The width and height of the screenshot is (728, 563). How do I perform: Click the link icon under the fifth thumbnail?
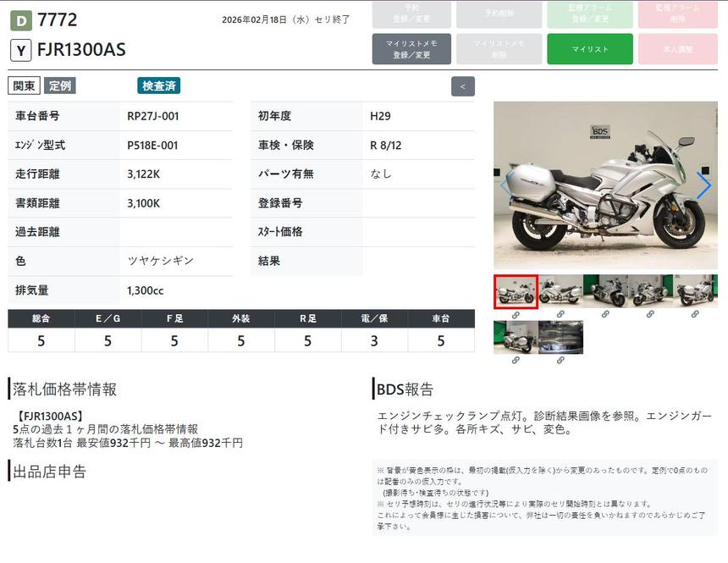(x=695, y=315)
